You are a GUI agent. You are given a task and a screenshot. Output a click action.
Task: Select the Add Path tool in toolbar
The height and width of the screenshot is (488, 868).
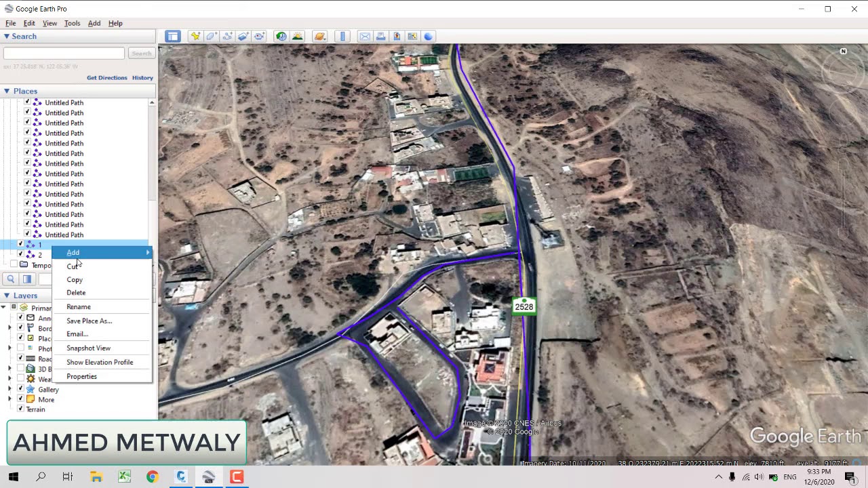point(228,37)
